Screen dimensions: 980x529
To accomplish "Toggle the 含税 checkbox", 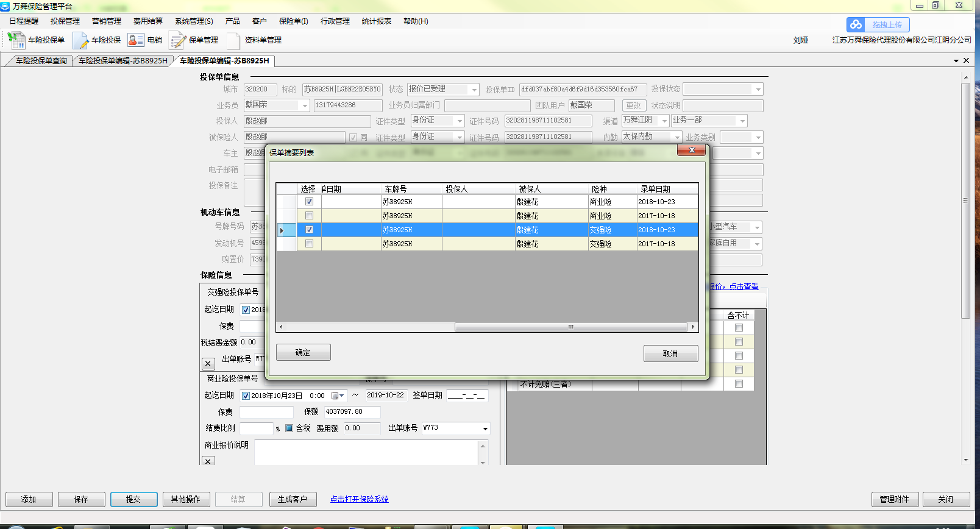I will pyautogui.click(x=289, y=428).
